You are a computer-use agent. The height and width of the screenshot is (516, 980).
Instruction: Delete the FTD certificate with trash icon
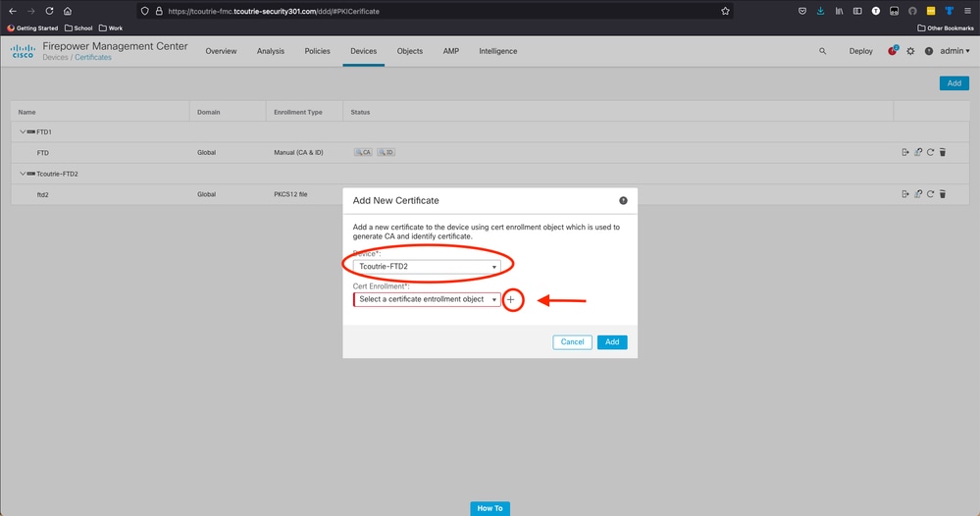[x=943, y=152]
